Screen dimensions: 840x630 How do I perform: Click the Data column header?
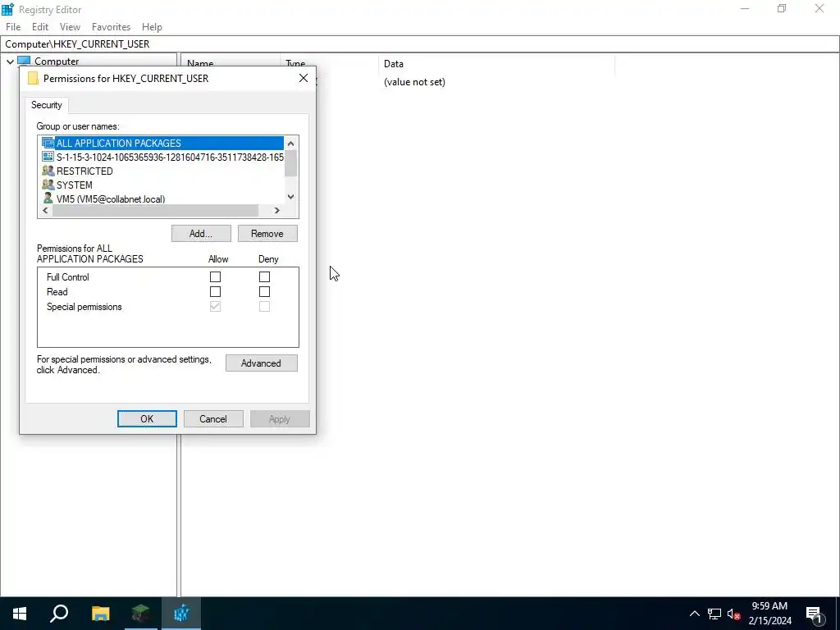click(496, 64)
